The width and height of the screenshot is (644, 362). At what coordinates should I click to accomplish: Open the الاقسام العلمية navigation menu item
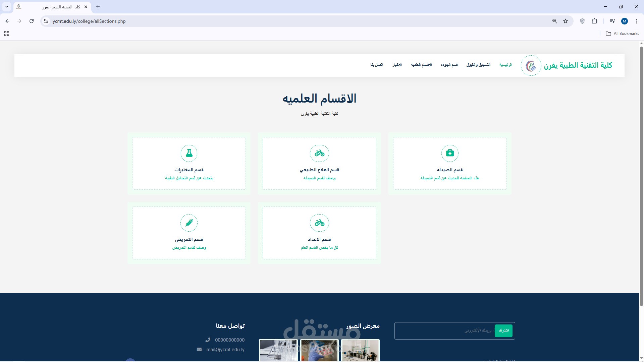pyautogui.click(x=421, y=65)
